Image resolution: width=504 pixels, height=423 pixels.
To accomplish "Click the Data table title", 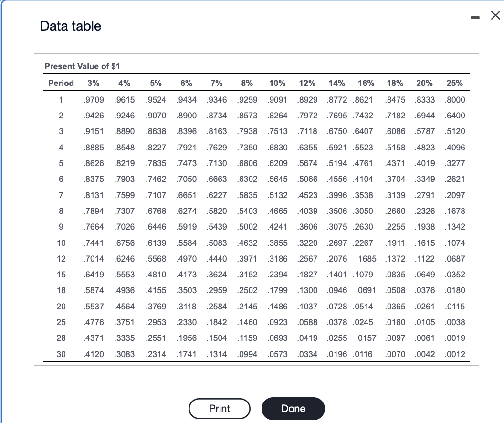I will 70,26.
